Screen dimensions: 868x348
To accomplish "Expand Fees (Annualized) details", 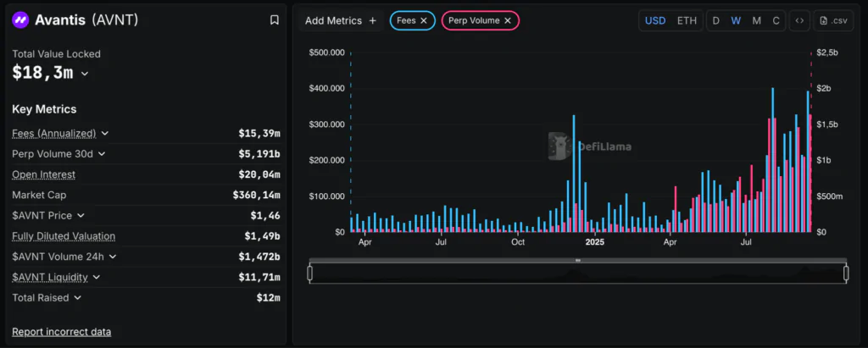I will point(105,133).
